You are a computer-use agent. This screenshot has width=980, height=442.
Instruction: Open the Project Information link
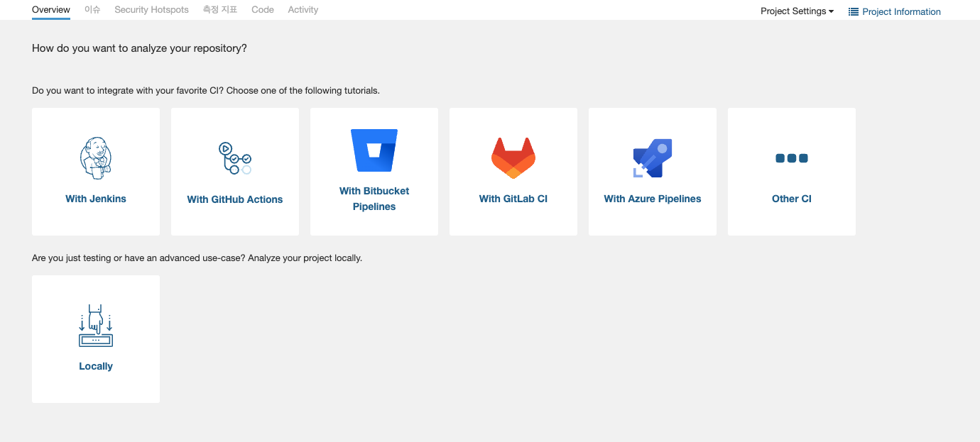point(895,12)
